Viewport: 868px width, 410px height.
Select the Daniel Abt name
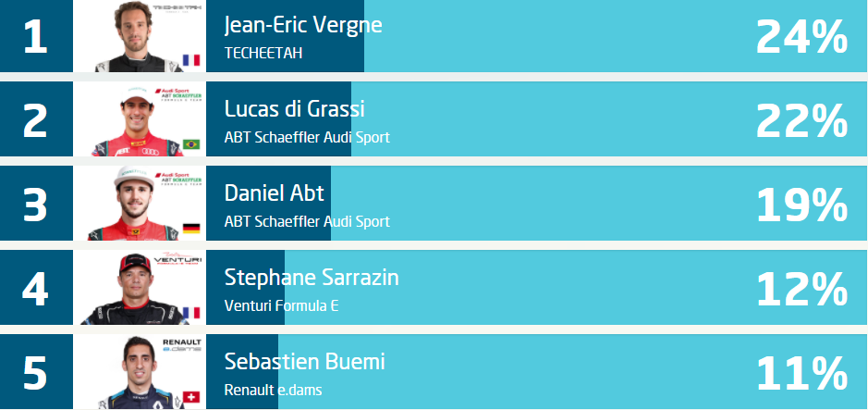pos(274,193)
